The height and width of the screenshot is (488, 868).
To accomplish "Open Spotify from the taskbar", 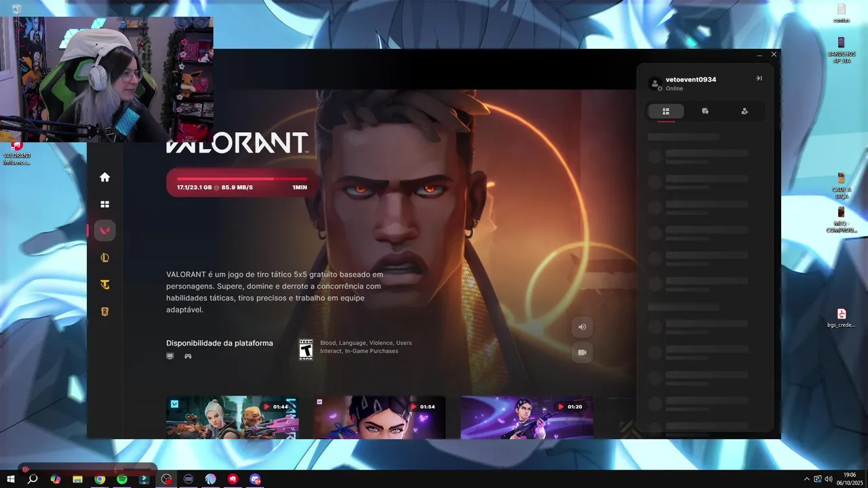I will [x=122, y=479].
